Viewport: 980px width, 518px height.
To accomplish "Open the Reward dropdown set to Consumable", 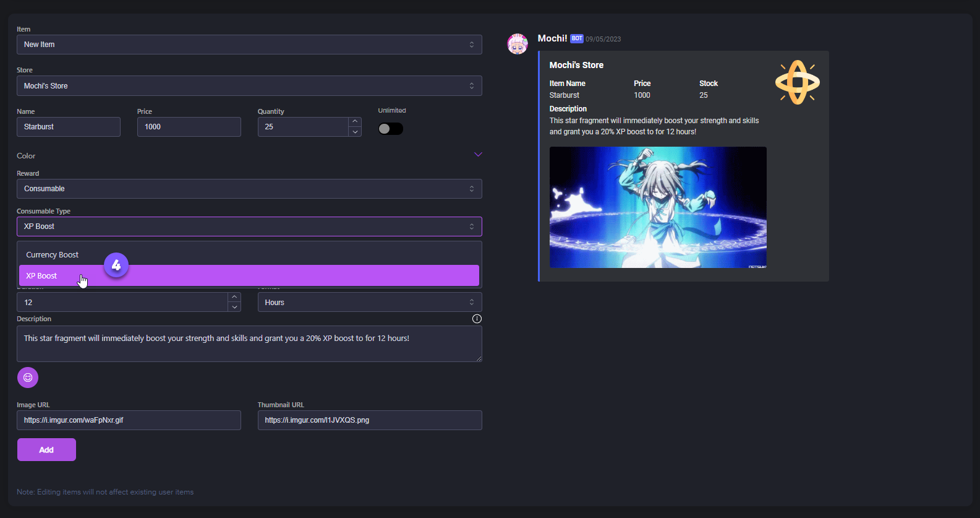I will (x=249, y=189).
